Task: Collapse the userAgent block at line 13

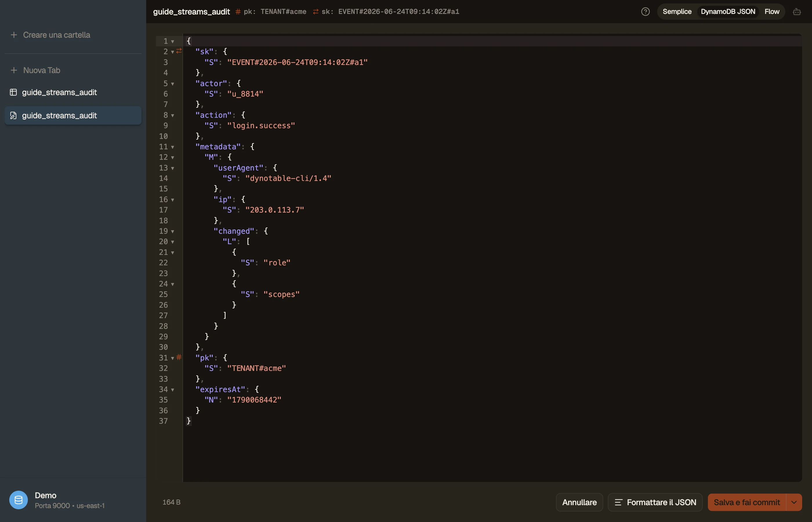Action: pyautogui.click(x=173, y=168)
